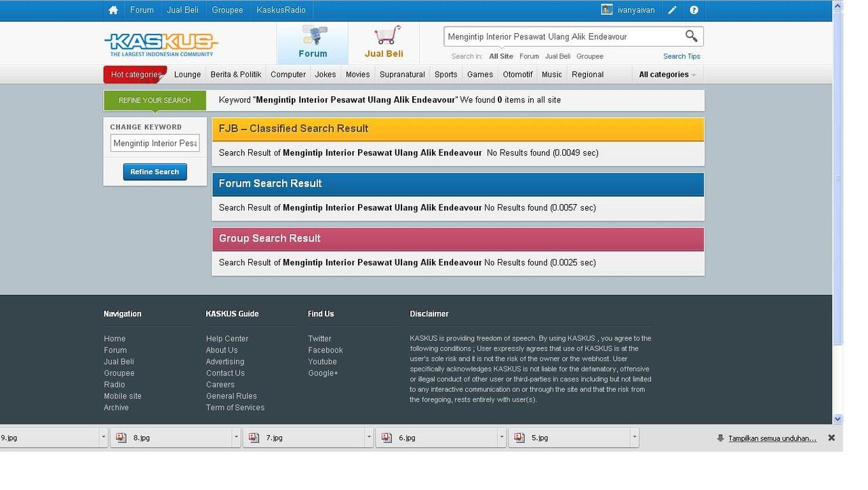This screenshot has width=868, height=490.
Task: Click the ivanyaivan username link
Action: coord(636,10)
